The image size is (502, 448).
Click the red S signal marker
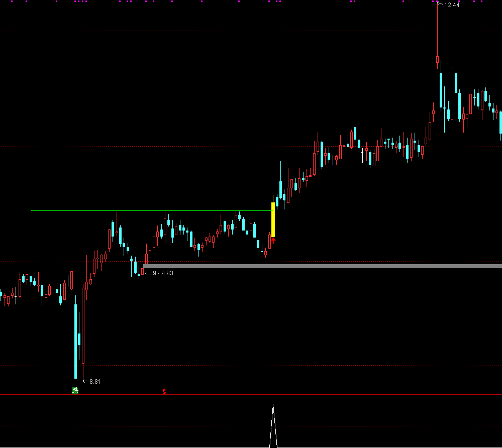(x=164, y=391)
